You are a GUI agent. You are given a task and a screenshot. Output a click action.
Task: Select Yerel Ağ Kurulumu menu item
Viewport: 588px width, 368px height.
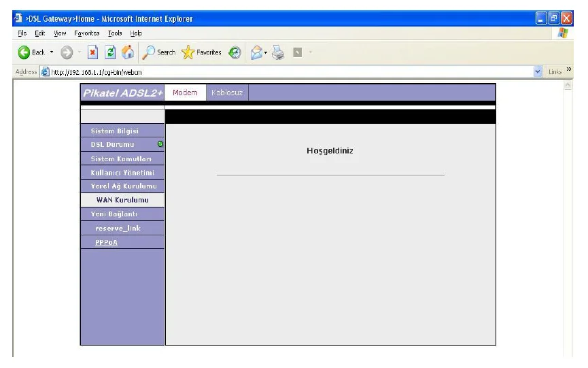point(122,186)
